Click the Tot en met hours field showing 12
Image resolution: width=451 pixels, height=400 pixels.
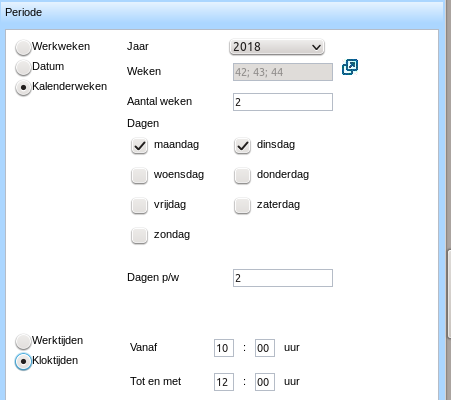pos(224,382)
